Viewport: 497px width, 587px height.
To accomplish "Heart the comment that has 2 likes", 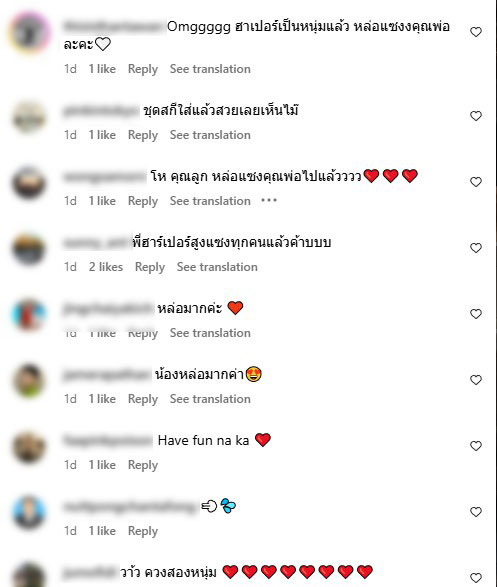I will coord(476,248).
